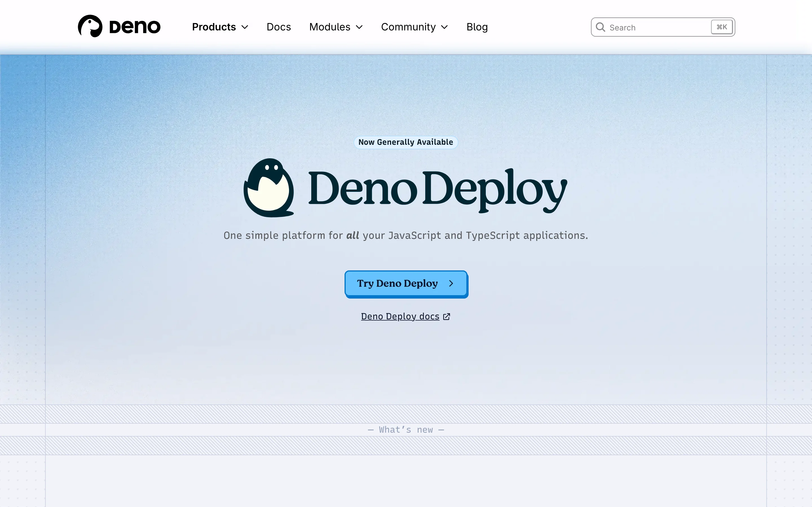Viewport: 812px width, 507px height.
Task: Select Blog in the navigation bar
Action: (477, 27)
